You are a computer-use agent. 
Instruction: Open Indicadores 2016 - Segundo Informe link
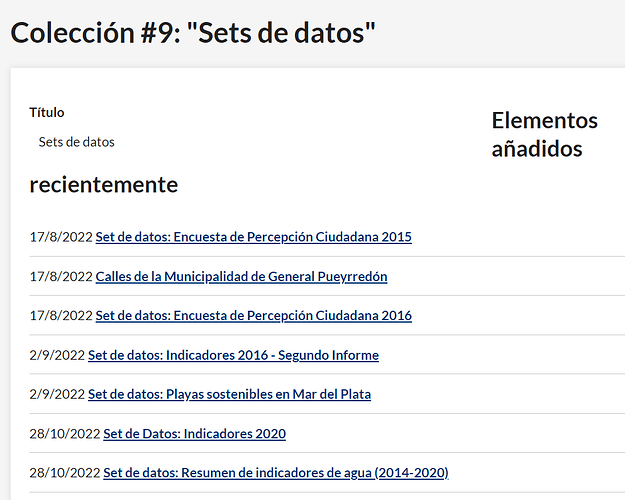(x=233, y=355)
